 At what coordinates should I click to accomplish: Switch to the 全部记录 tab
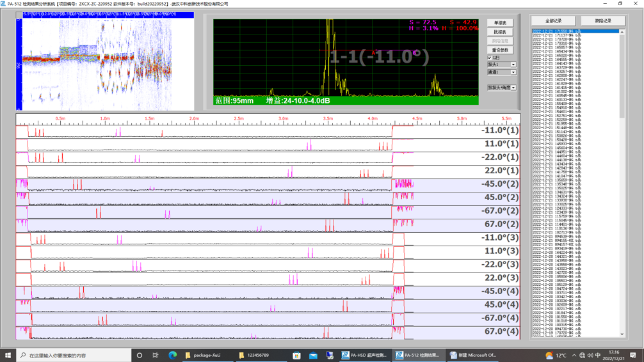coord(553,21)
